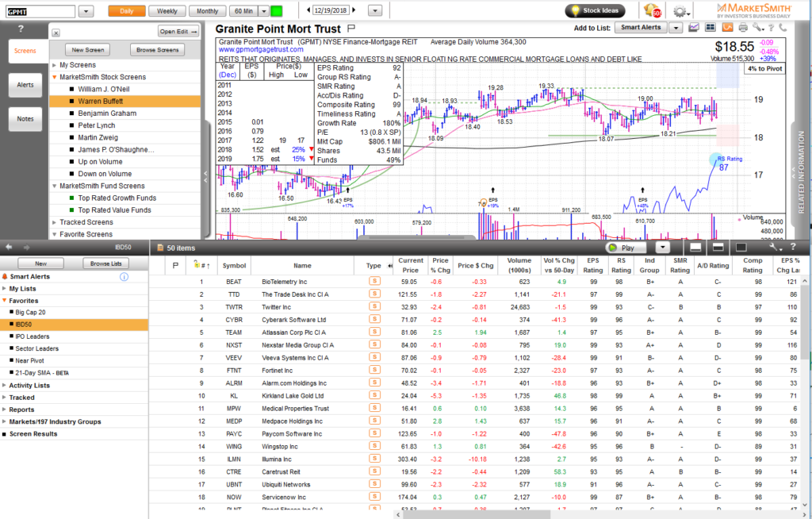Viewport: 812px width, 519px height.
Task: Open the Notes side tab
Action: [x=25, y=119]
